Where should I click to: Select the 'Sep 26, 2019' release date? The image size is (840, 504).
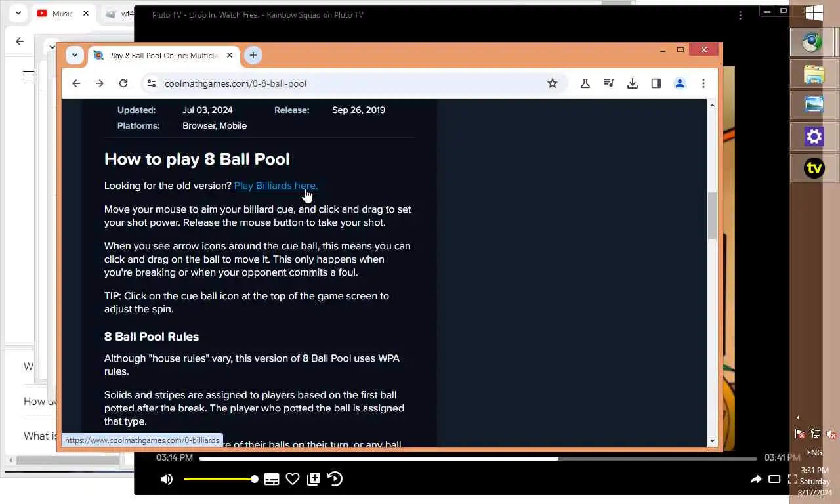click(358, 110)
